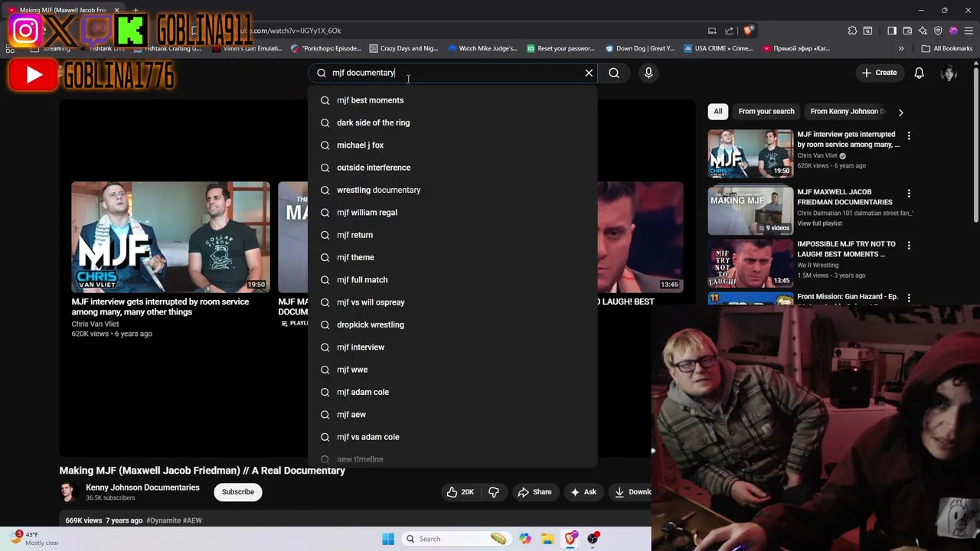Choose 'mjf theme' suggestion
This screenshot has width=980, height=551.
point(452,257)
